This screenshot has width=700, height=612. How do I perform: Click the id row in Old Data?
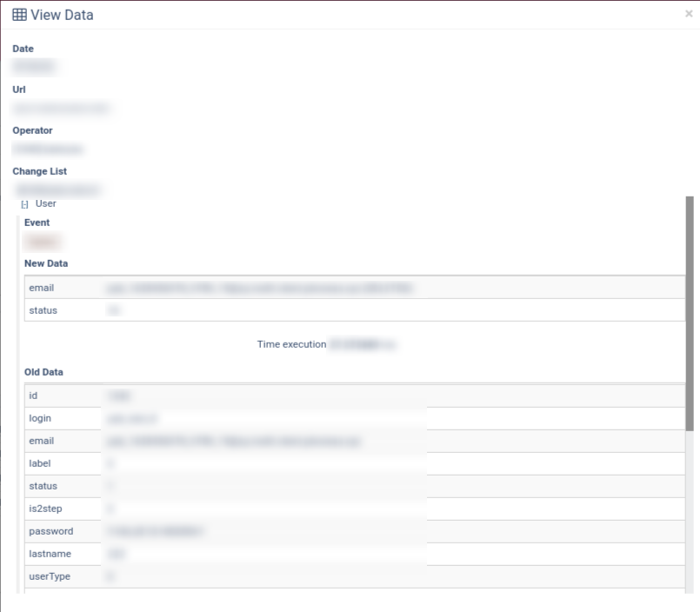tap(353, 396)
